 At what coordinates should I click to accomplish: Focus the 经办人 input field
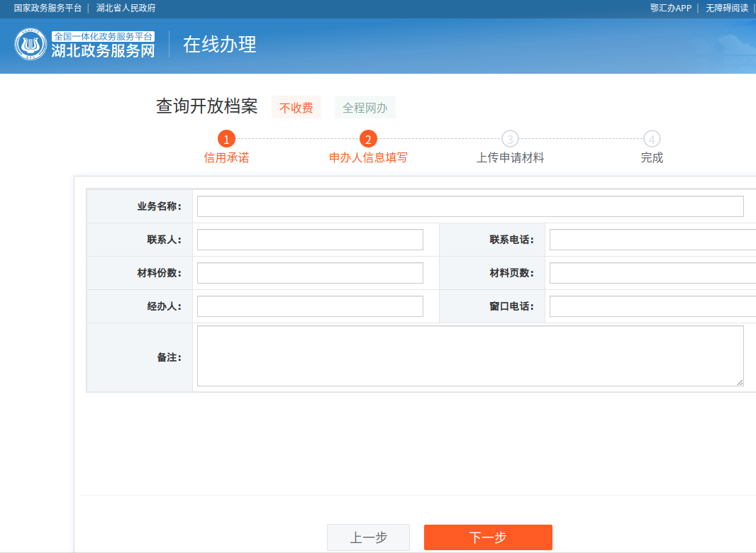click(310, 306)
